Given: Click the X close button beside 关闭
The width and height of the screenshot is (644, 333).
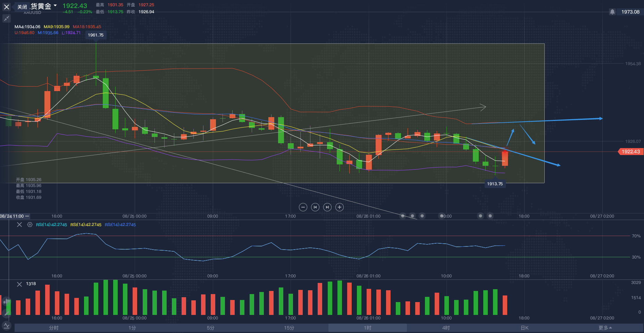Looking at the screenshot, I should pyautogui.click(x=7, y=7).
